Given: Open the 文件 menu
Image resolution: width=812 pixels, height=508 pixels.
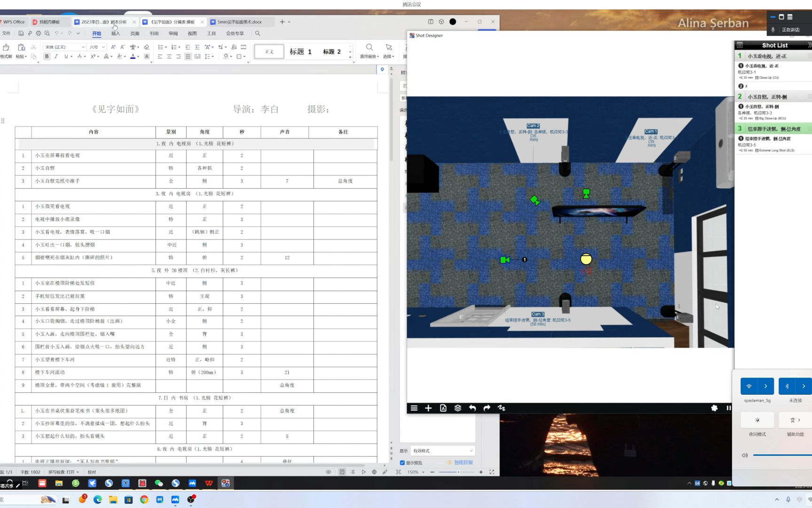Looking at the screenshot, I should [x=6, y=33].
